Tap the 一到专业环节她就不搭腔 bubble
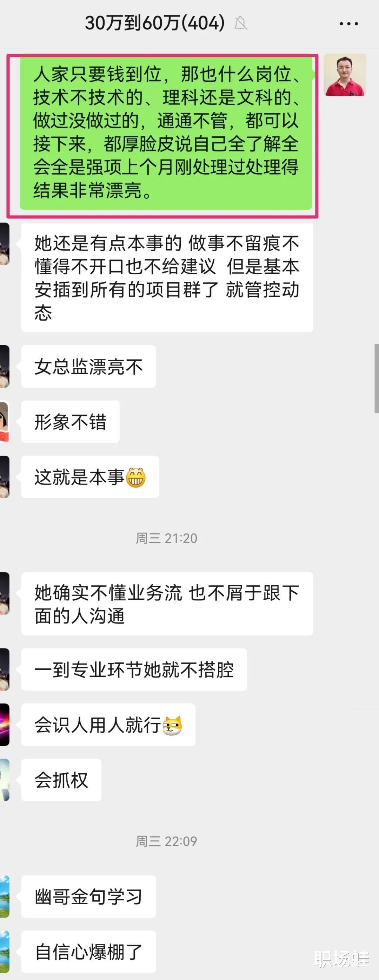The image size is (379, 980). click(134, 669)
